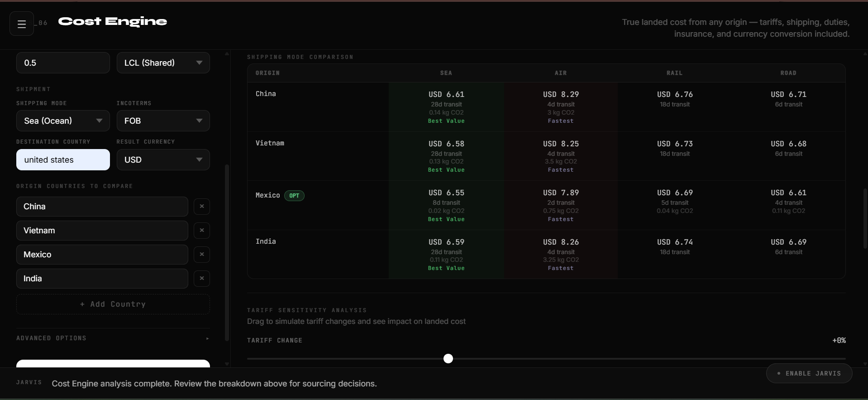Click the Shipping Mode Comparison heading

click(x=300, y=57)
